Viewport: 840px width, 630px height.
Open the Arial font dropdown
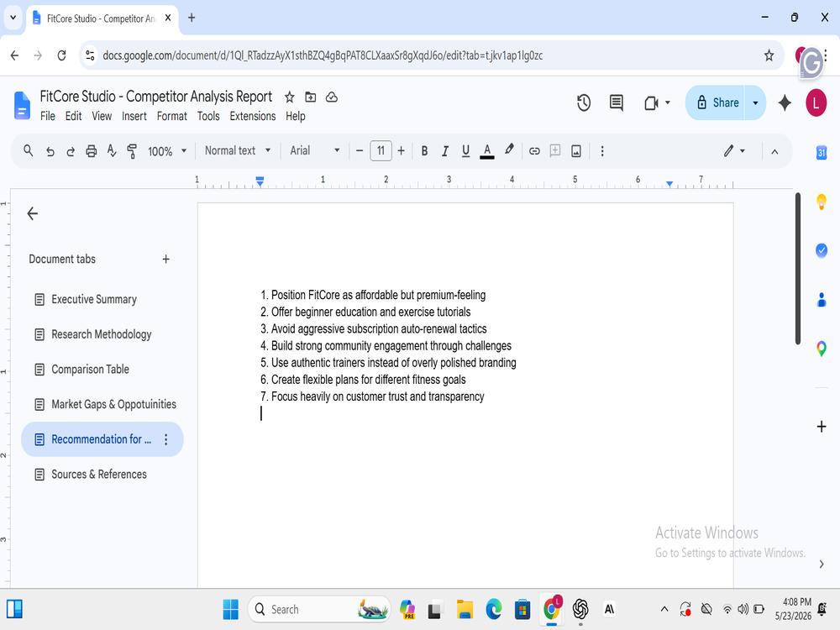[x=314, y=150]
